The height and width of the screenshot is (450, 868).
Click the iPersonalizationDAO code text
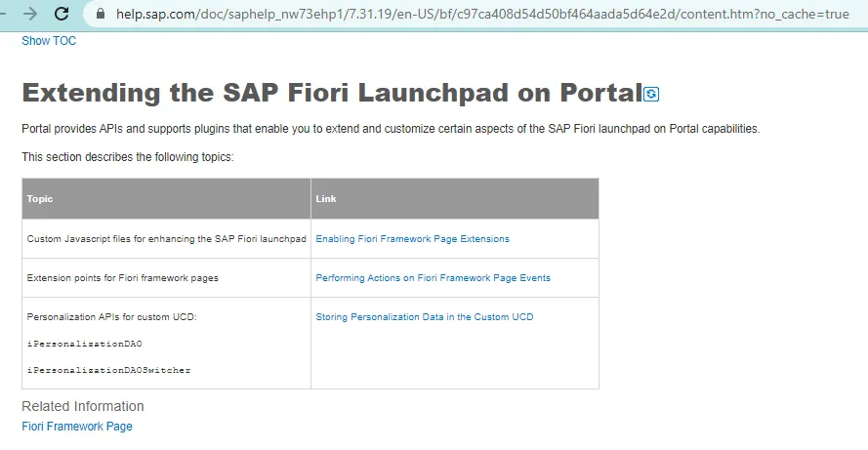click(x=86, y=344)
